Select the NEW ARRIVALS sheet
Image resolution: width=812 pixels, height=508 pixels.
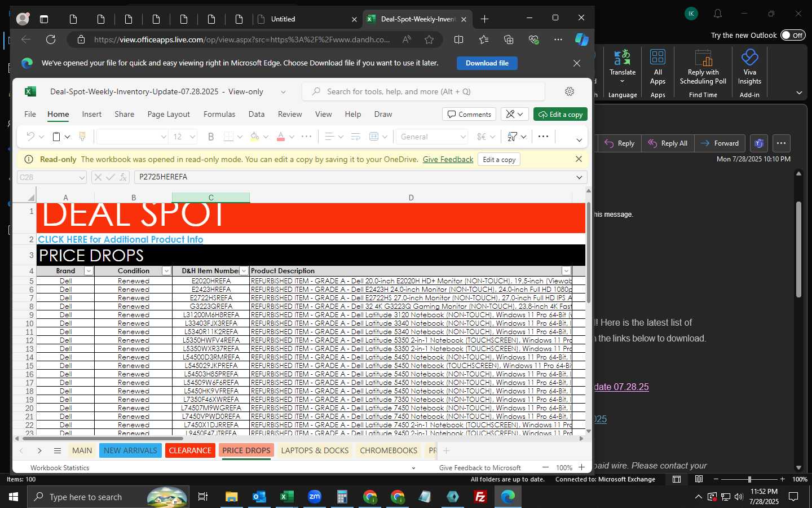click(130, 450)
